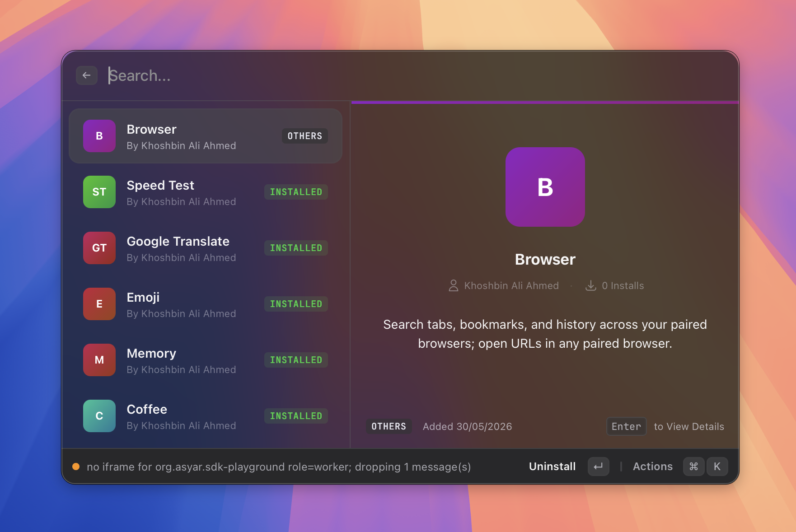Click the OTHERS category tag in detail footer
796x532 pixels.
coord(389,426)
